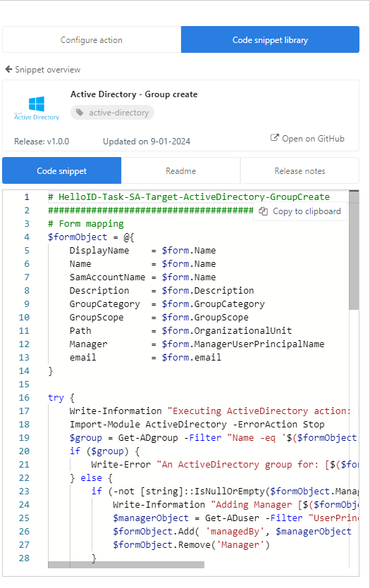Click the 'if ($group) {' line
The height and width of the screenshot is (588, 370).
pos(105,451)
